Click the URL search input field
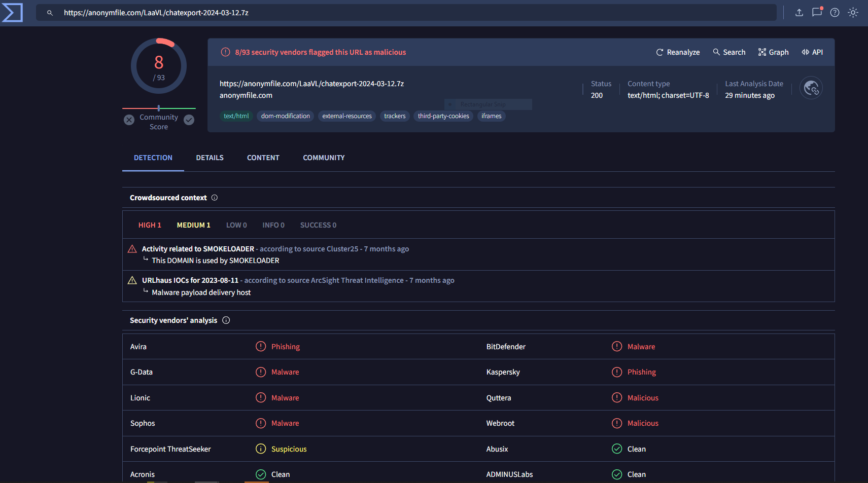 click(406, 13)
